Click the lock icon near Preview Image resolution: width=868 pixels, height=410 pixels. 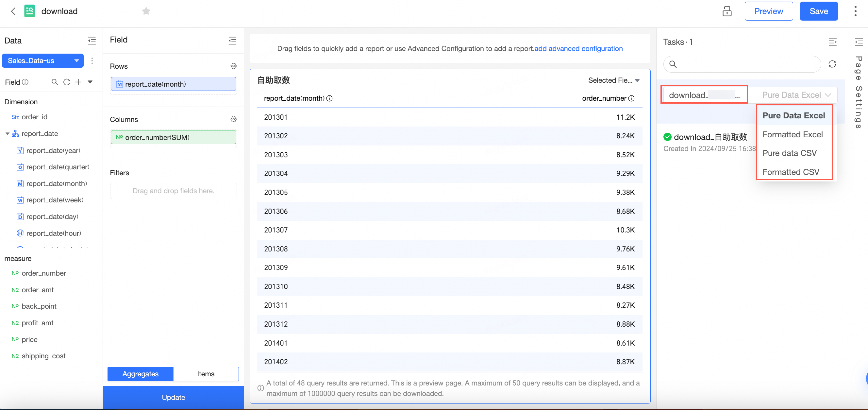(727, 11)
